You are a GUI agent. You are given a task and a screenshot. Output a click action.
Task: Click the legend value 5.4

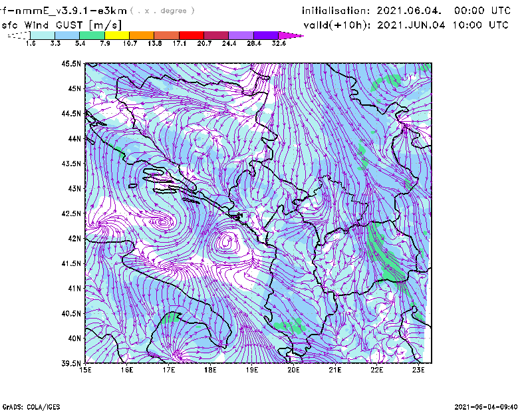click(x=80, y=43)
